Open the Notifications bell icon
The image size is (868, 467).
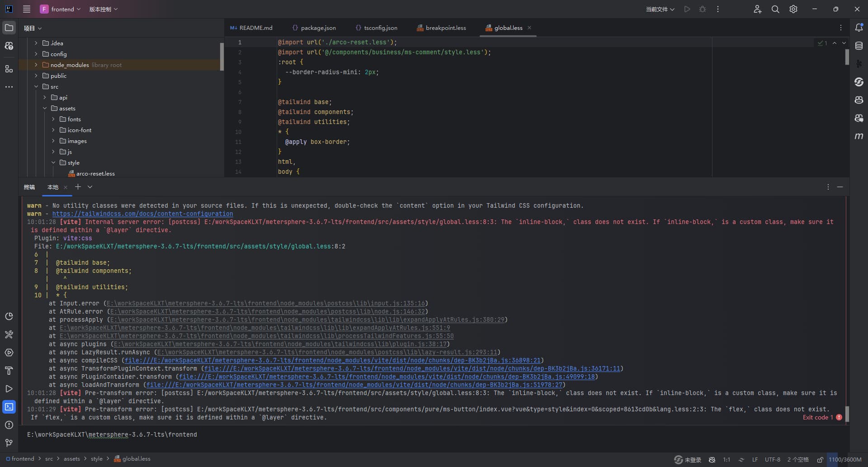coord(859,28)
